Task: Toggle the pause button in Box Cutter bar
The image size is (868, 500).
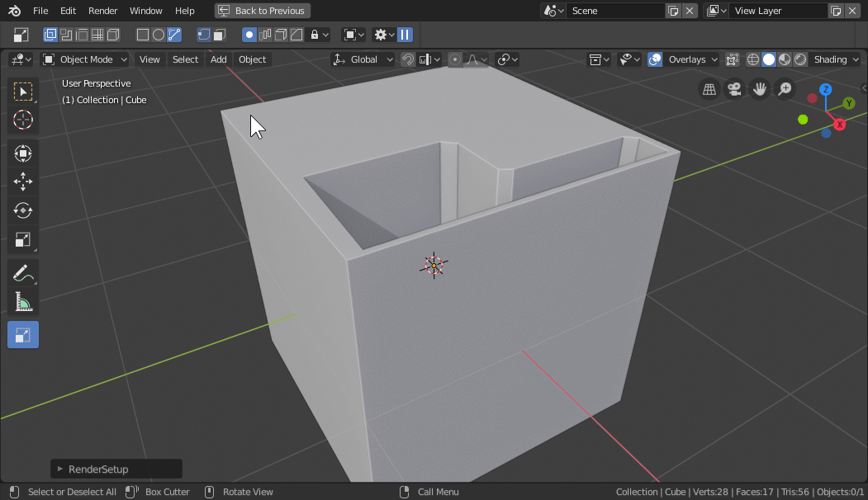Action: (x=405, y=35)
